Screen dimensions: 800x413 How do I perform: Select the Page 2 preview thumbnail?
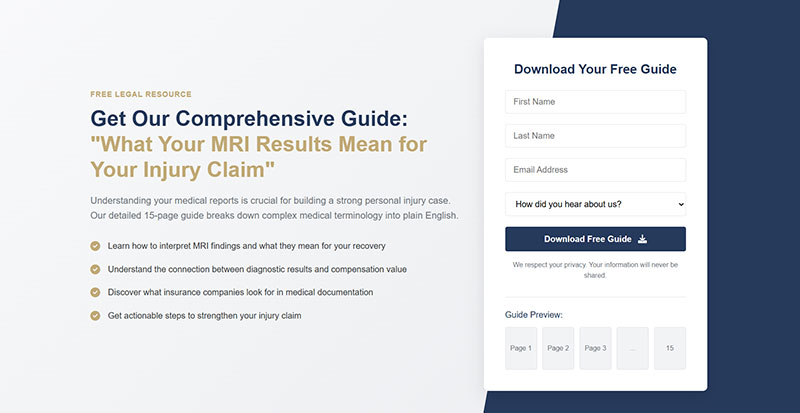(558, 348)
